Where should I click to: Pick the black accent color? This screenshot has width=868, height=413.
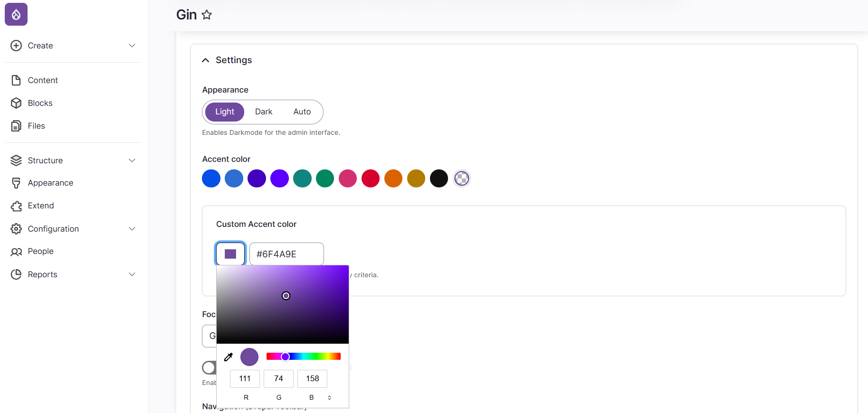[x=439, y=178]
